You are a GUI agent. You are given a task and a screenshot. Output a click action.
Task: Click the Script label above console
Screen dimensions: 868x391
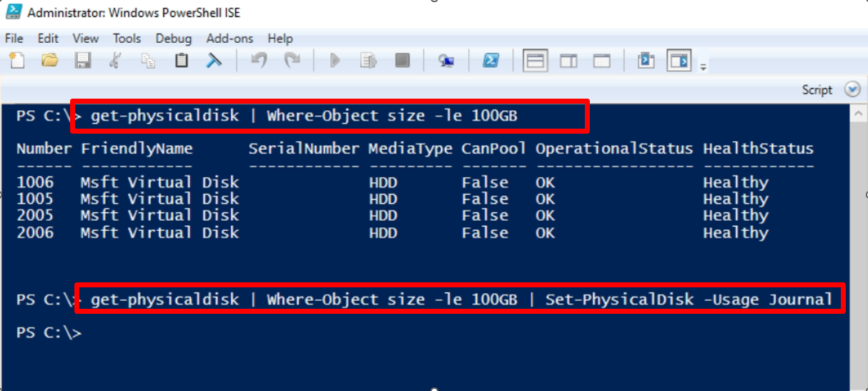coord(817,89)
